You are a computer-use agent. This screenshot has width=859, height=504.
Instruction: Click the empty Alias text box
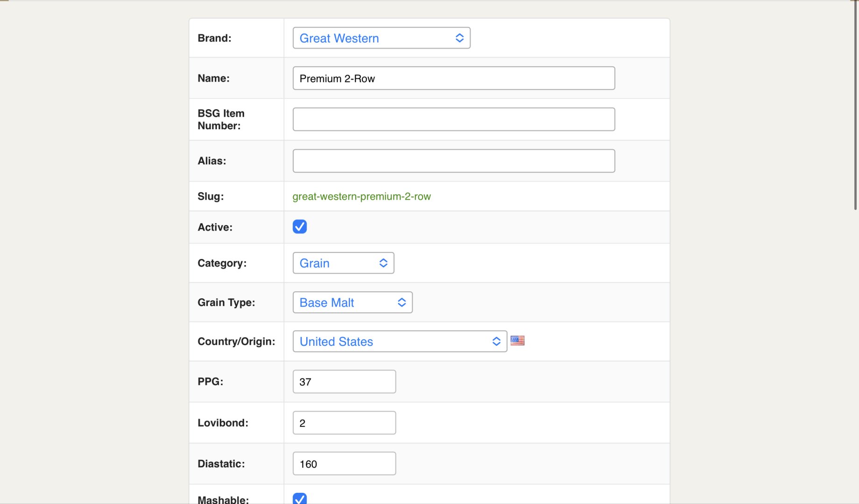click(x=453, y=161)
